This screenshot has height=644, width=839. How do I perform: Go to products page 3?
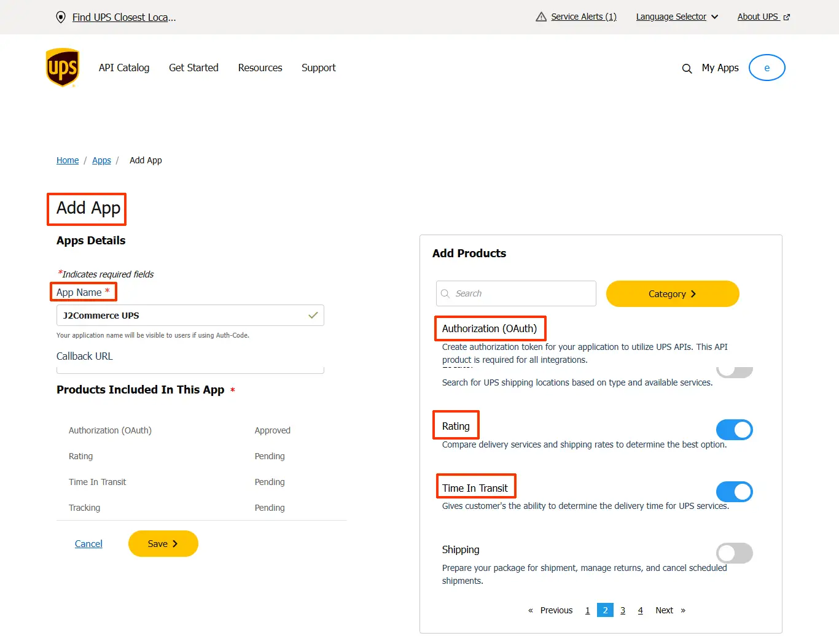click(623, 610)
